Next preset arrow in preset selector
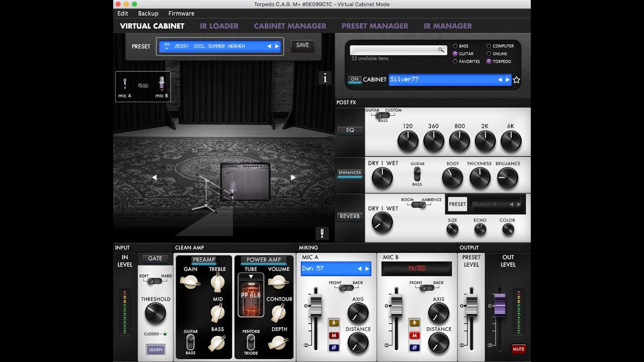This screenshot has width=644, height=362. click(x=277, y=46)
